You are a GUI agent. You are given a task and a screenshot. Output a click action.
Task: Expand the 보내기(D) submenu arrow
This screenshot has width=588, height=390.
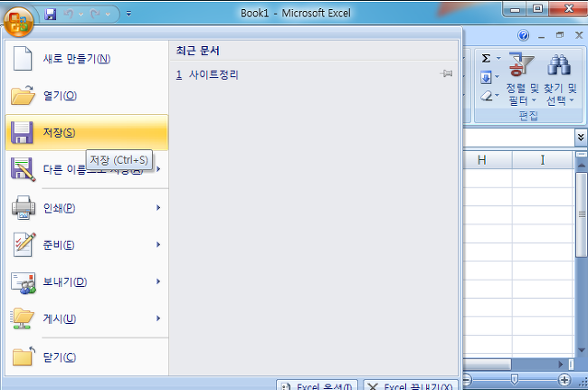158,281
